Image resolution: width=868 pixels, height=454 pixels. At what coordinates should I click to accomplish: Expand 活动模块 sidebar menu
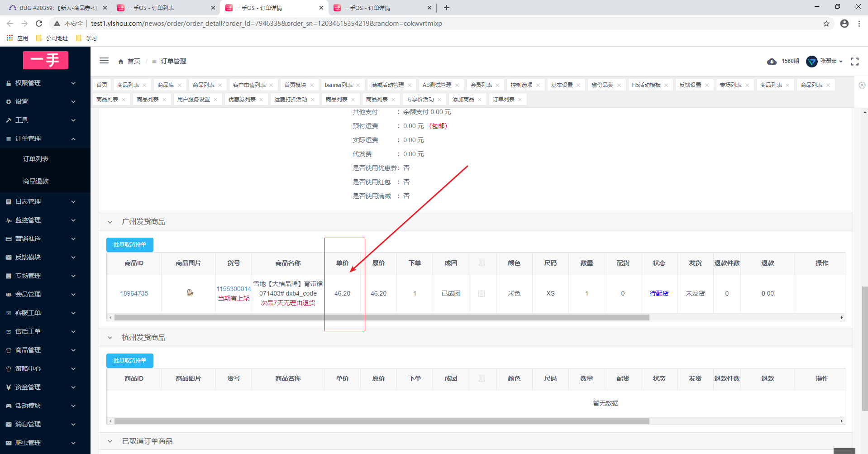[x=45, y=406]
